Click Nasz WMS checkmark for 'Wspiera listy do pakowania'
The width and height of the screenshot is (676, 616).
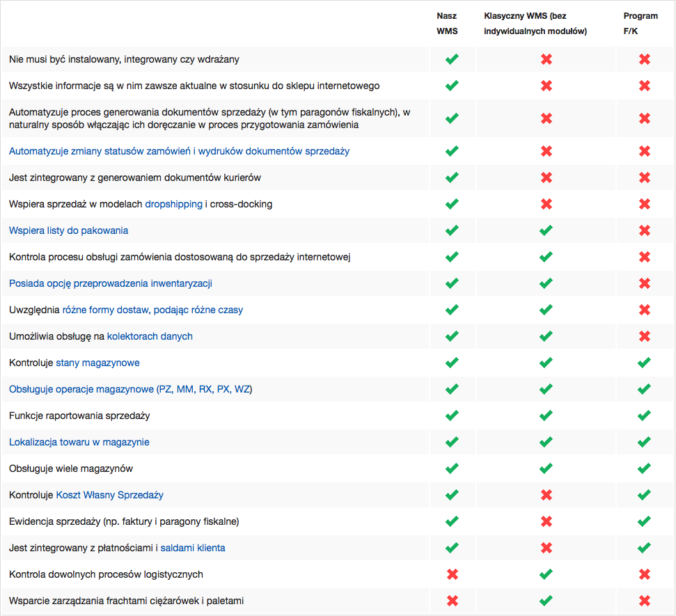(452, 230)
